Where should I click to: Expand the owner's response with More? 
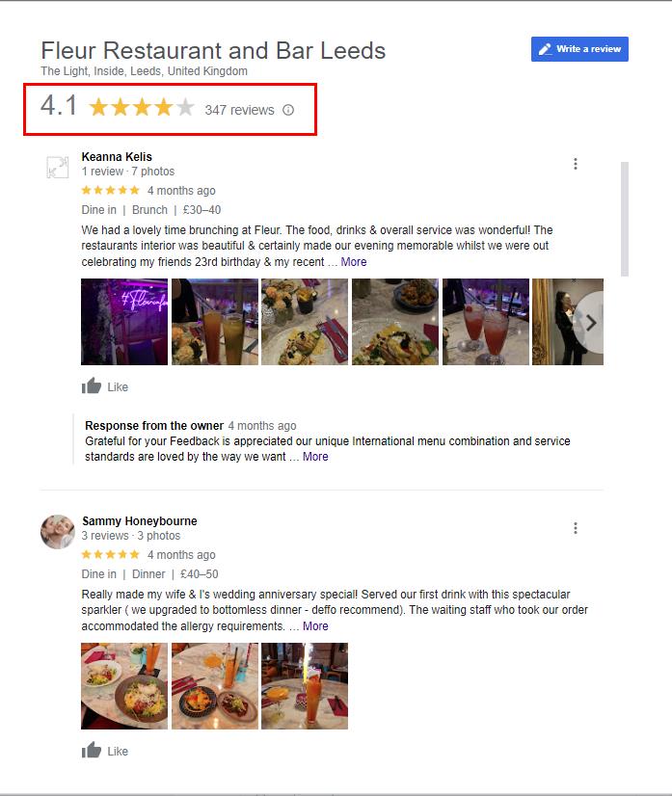point(315,457)
